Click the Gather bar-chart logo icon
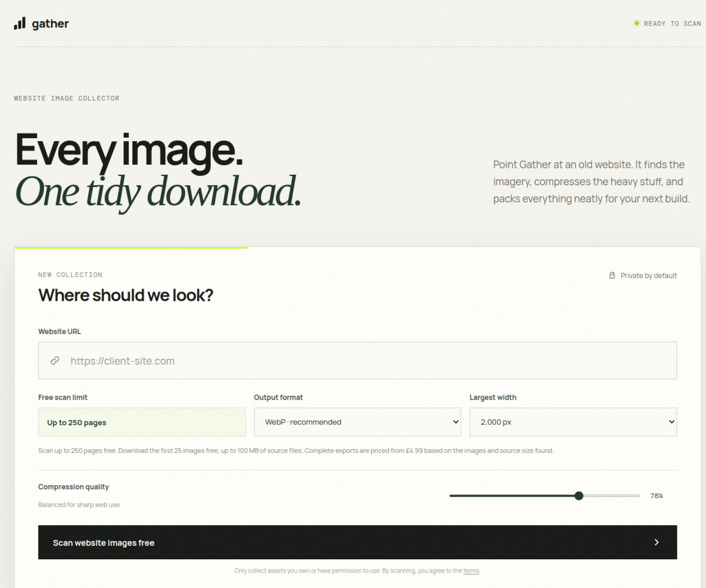 click(20, 23)
